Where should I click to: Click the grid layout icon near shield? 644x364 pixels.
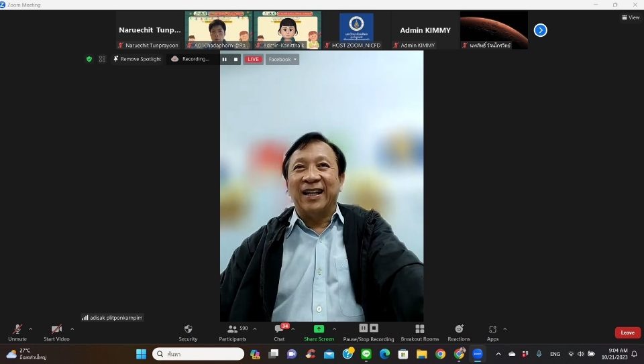click(x=102, y=59)
